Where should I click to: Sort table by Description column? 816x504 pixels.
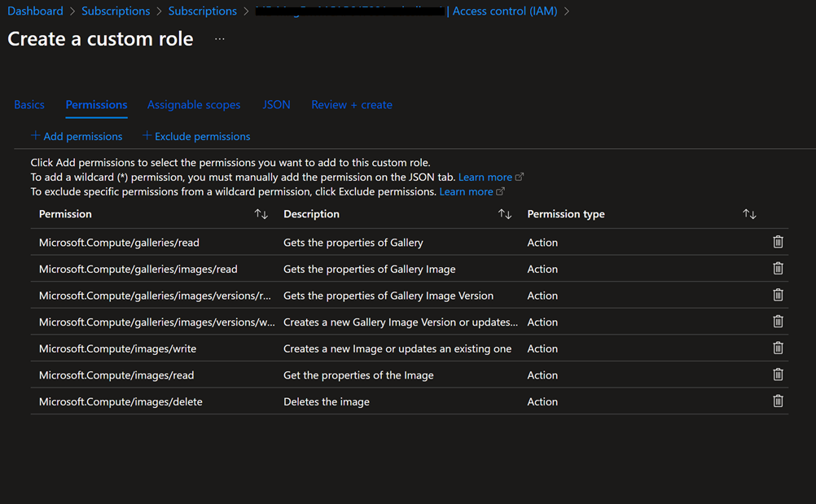[x=505, y=214]
